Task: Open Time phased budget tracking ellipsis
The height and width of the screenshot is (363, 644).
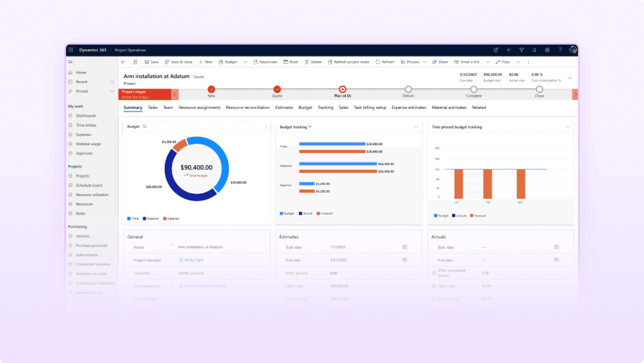Action: (567, 127)
